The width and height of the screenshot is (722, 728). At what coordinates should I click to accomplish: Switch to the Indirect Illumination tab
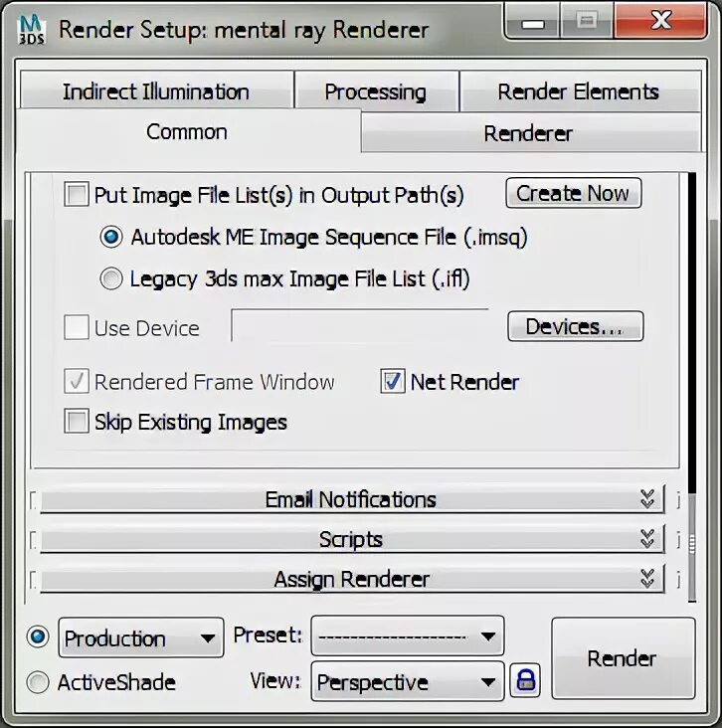click(x=156, y=91)
